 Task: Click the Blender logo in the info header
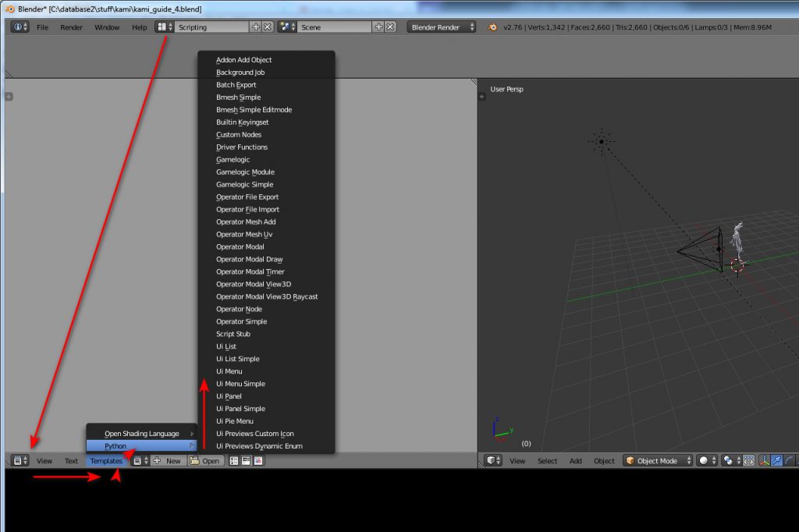coord(492,27)
